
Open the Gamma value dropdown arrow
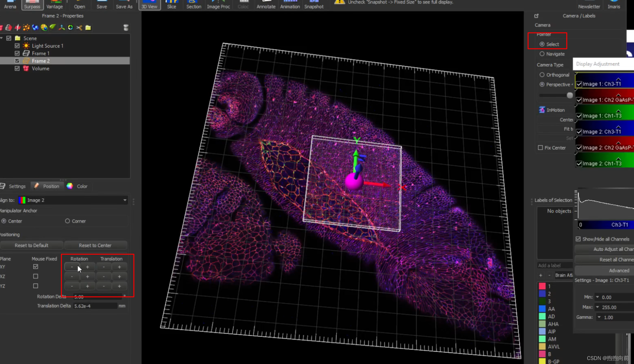[599, 317]
